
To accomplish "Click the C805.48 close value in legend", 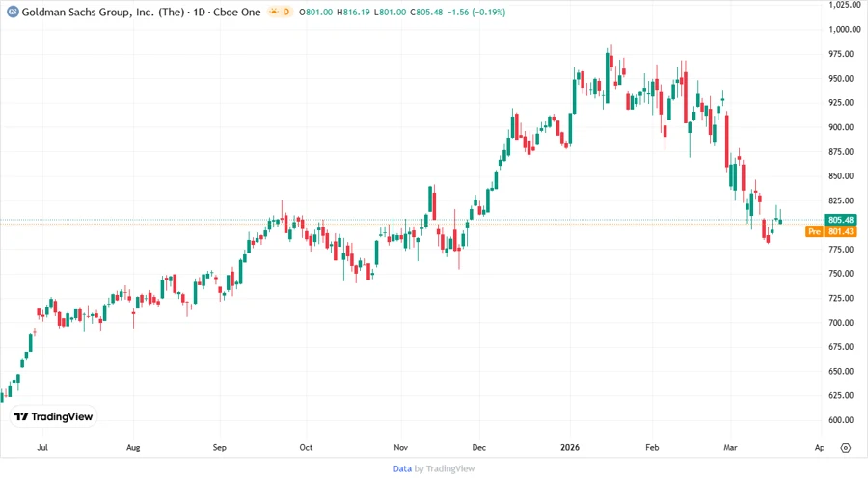I will tap(426, 13).
